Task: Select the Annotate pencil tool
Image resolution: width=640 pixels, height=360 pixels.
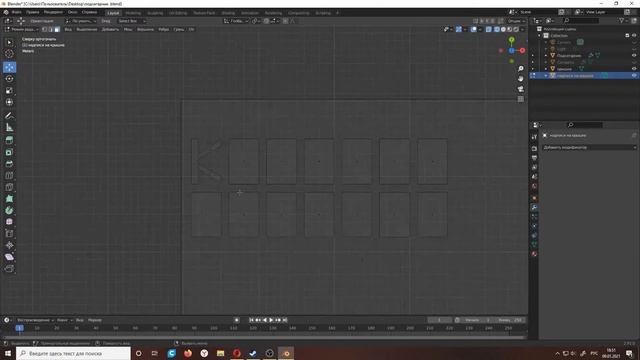Action: pyautogui.click(x=9, y=116)
